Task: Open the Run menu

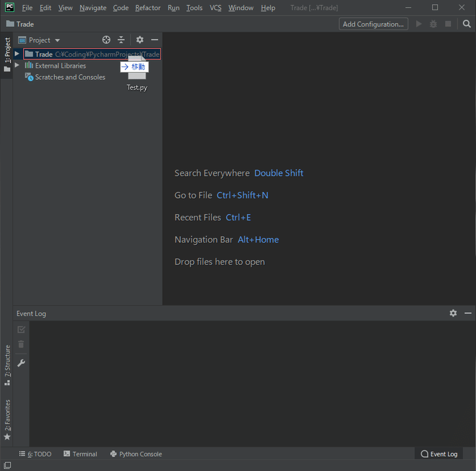Action: 173,8
